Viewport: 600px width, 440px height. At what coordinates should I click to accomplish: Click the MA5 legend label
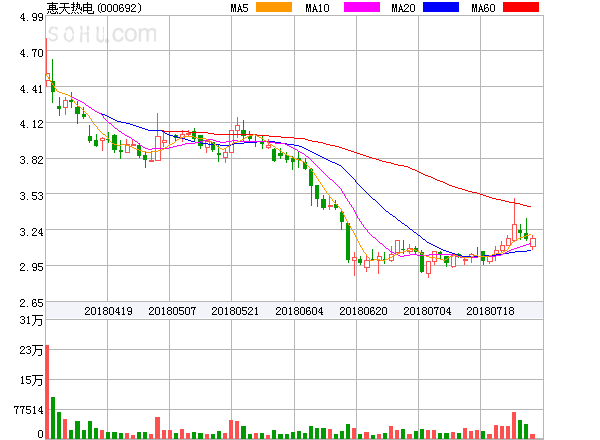[239, 8]
